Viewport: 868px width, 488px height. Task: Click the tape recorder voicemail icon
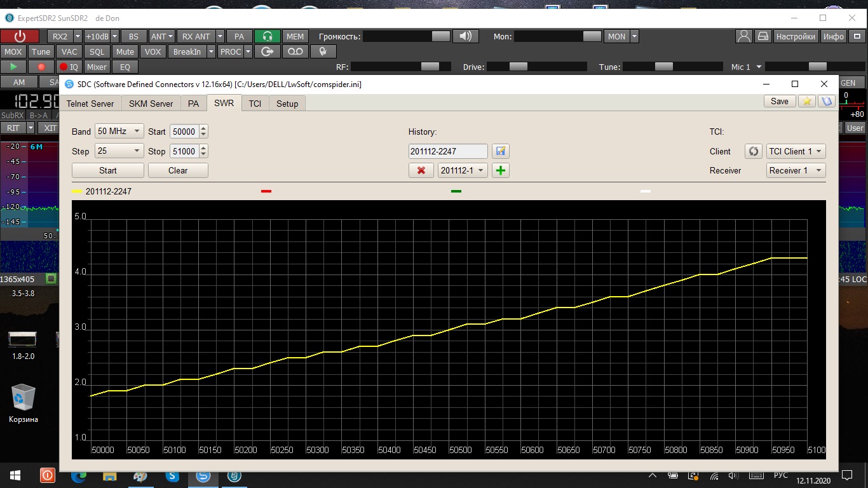[295, 51]
